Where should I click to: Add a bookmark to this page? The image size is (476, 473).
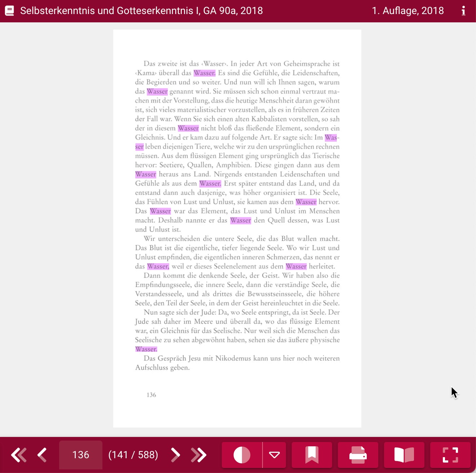pos(312,455)
